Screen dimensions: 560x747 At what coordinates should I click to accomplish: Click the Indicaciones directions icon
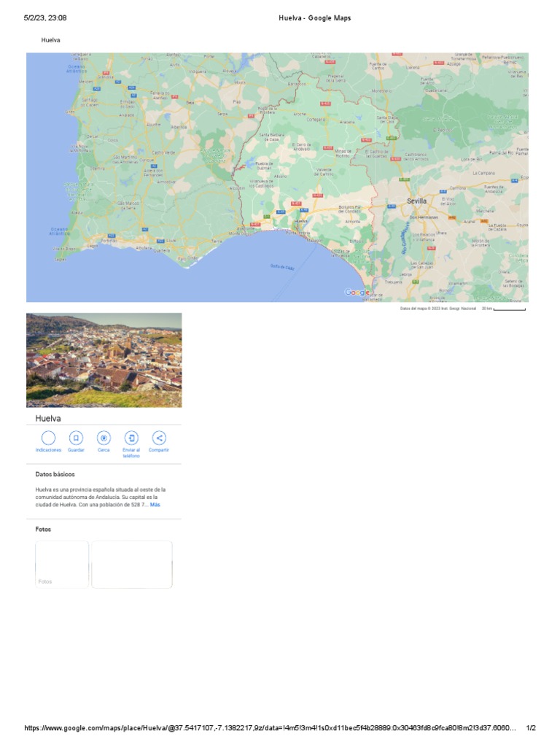pos(48,438)
